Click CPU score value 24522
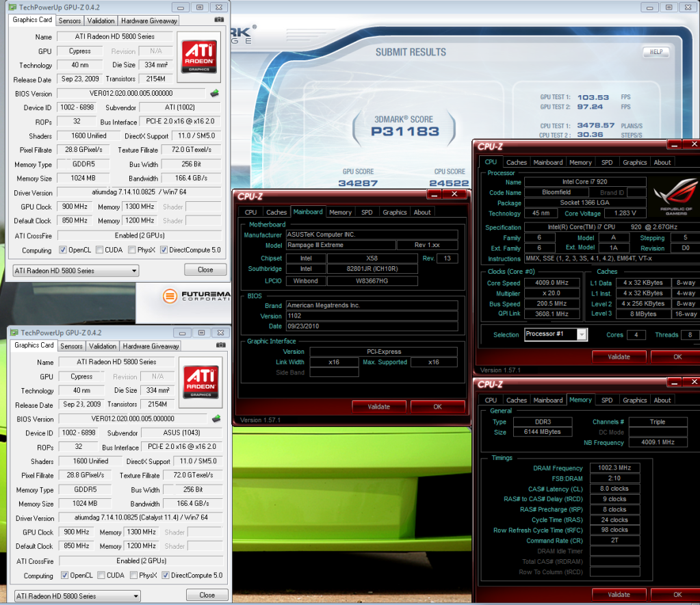 pos(449,183)
